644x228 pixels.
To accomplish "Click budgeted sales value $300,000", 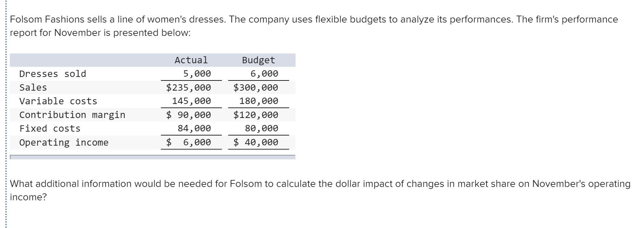I will 256,87.
